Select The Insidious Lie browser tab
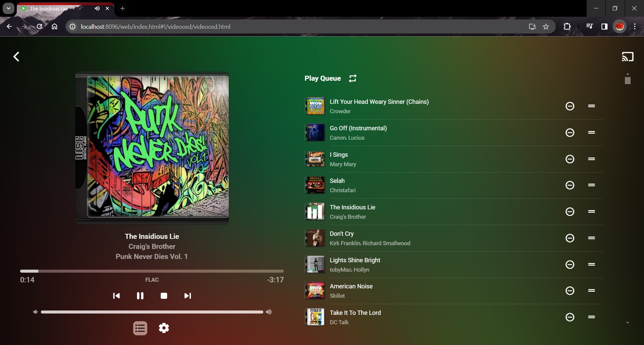The width and height of the screenshot is (644, 345). (x=65, y=9)
